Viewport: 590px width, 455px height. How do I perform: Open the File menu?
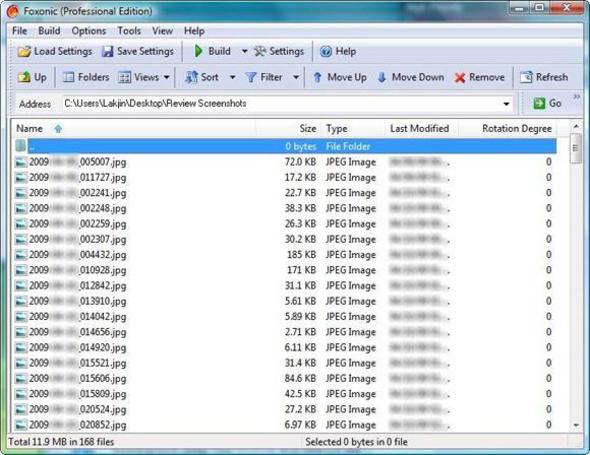click(x=20, y=31)
